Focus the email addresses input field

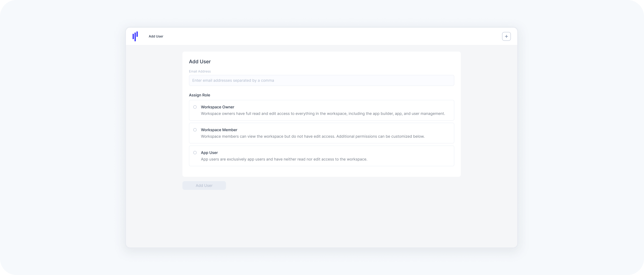click(x=321, y=80)
